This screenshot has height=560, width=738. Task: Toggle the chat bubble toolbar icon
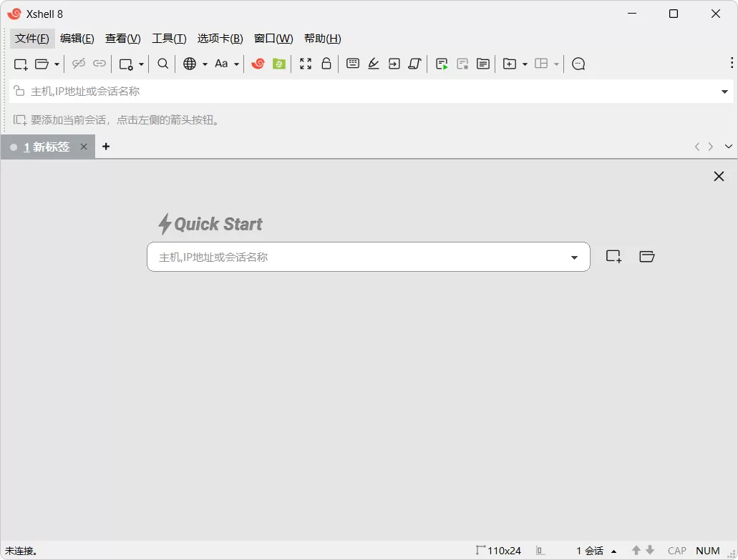click(x=578, y=64)
